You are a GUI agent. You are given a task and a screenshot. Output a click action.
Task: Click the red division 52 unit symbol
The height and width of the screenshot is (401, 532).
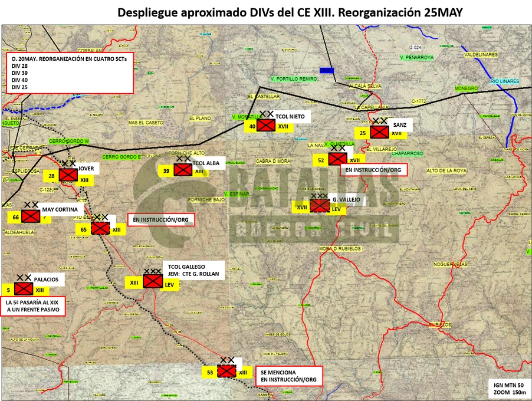pos(338,159)
